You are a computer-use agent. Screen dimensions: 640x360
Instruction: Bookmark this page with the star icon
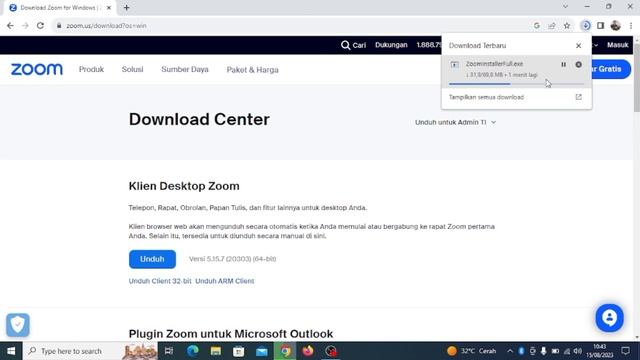567,26
